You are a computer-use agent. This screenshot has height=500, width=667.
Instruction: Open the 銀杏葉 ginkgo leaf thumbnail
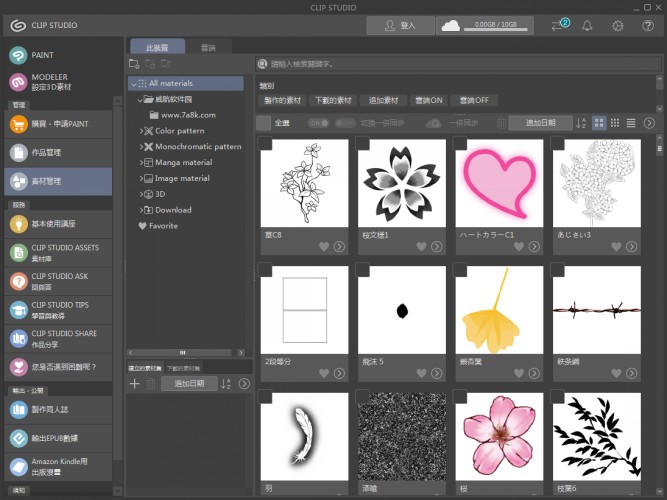point(499,310)
